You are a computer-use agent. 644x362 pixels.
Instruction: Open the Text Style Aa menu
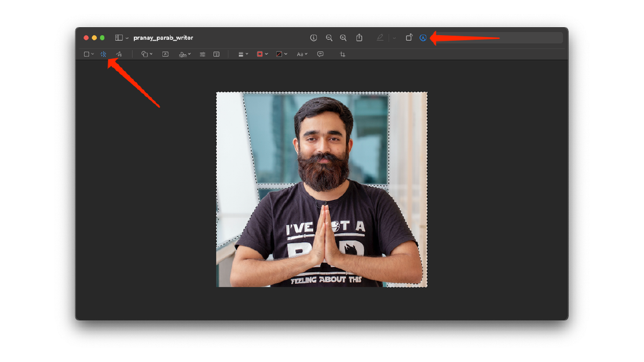[x=302, y=54]
